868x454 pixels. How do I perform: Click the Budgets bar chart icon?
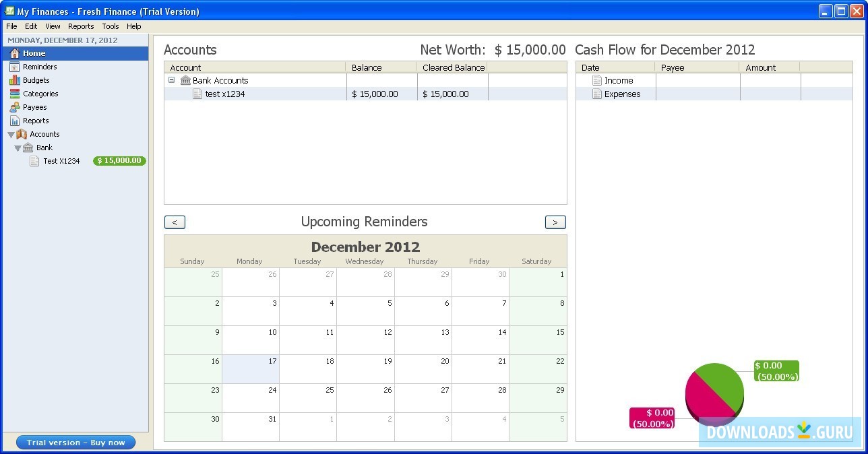pyautogui.click(x=15, y=80)
